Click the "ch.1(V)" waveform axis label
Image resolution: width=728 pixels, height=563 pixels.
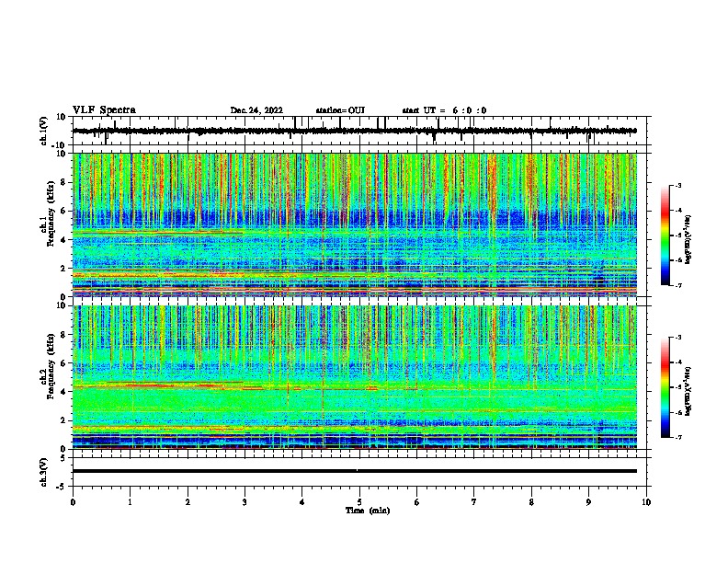click(x=44, y=131)
